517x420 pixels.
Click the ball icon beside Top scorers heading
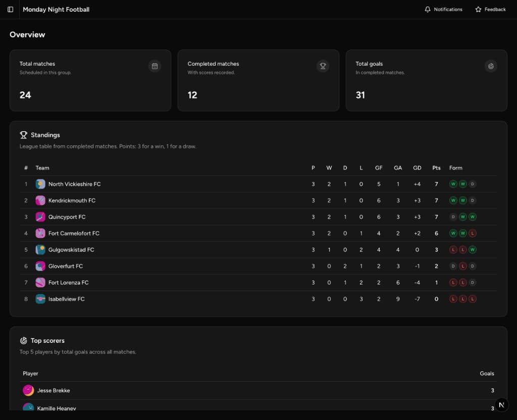pyautogui.click(x=23, y=340)
